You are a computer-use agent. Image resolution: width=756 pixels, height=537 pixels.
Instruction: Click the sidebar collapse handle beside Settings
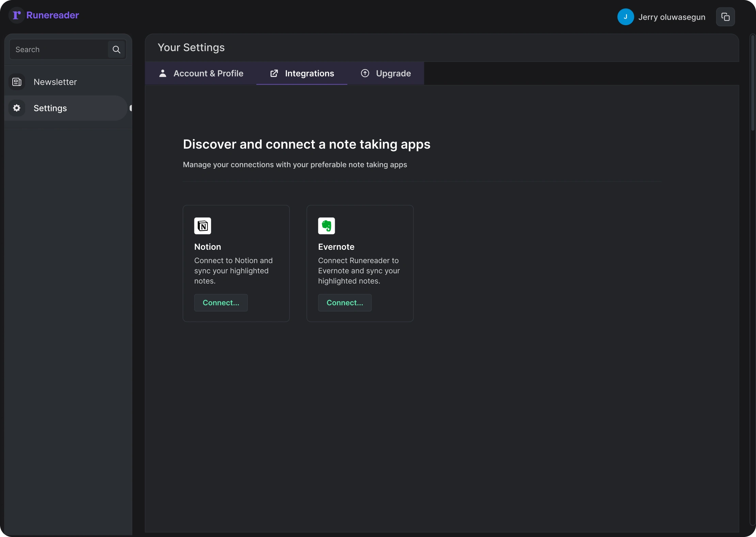click(x=131, y=108)
